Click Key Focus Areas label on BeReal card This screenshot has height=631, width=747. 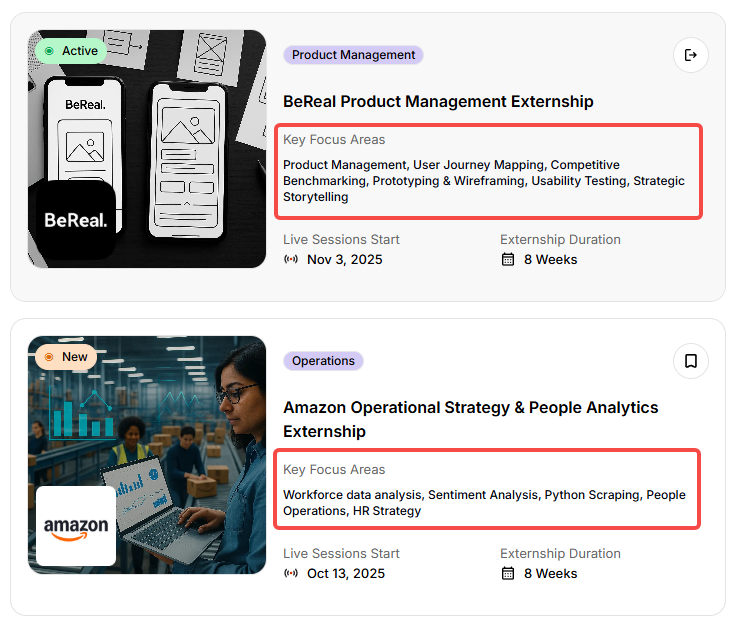tap(334, 140)
